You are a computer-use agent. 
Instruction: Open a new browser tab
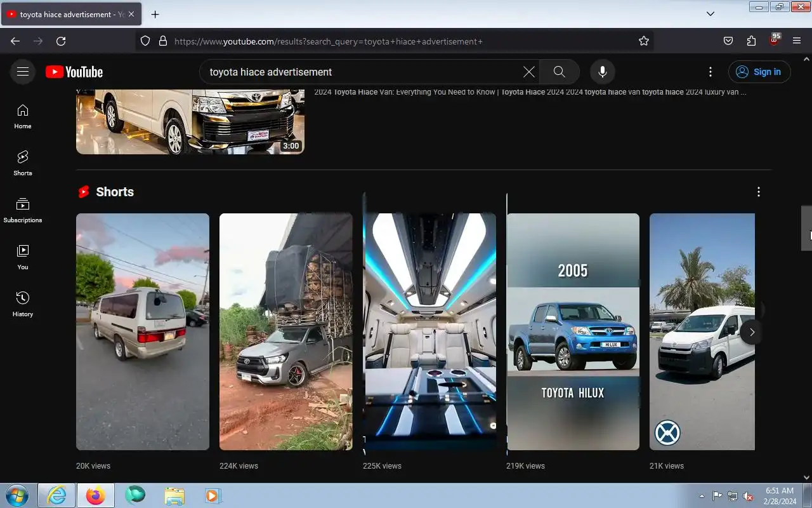click(155, 14)
